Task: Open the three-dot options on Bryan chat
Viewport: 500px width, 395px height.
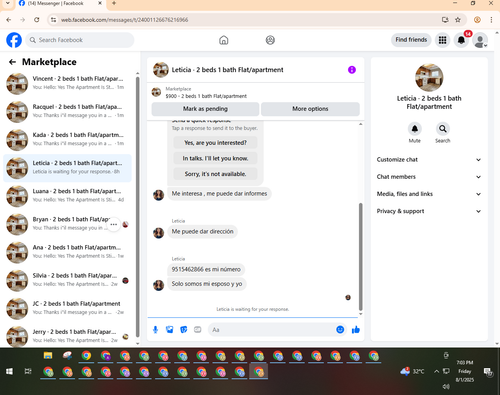Action: point(114,224)
